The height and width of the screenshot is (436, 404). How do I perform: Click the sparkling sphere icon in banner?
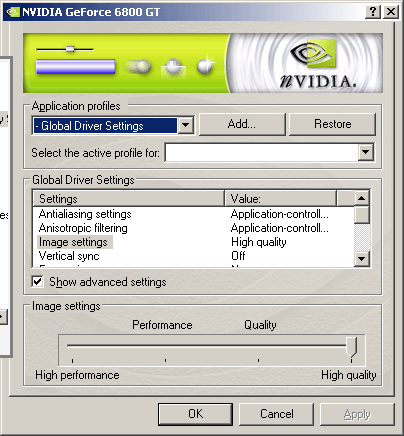206,64
